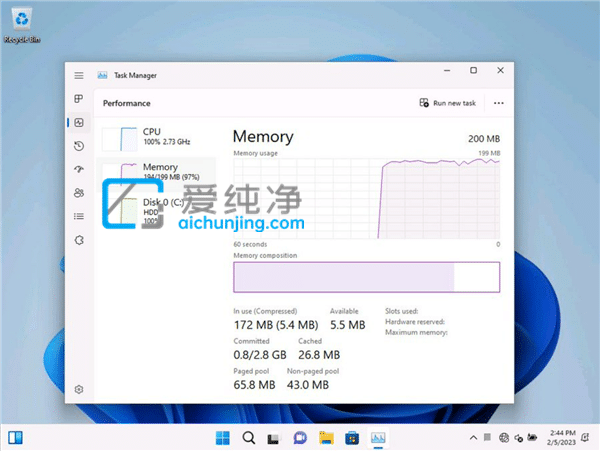Open Microsoft Store from the taskbar
The height and width of the screenshot is (451, 600).
(352, 438)
